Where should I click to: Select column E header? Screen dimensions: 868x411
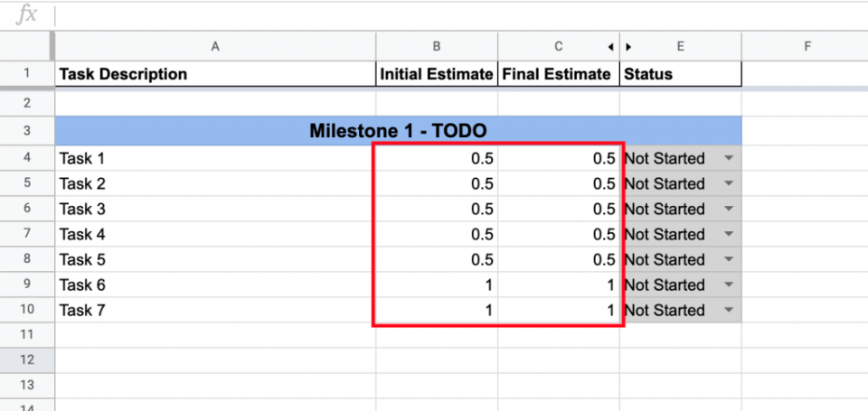pos(680,47)
